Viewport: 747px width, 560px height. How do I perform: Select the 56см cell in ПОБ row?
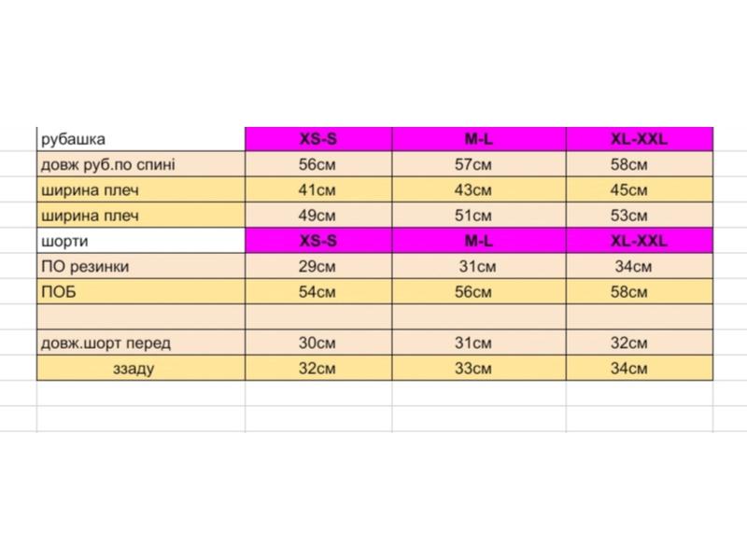[479, 291]
